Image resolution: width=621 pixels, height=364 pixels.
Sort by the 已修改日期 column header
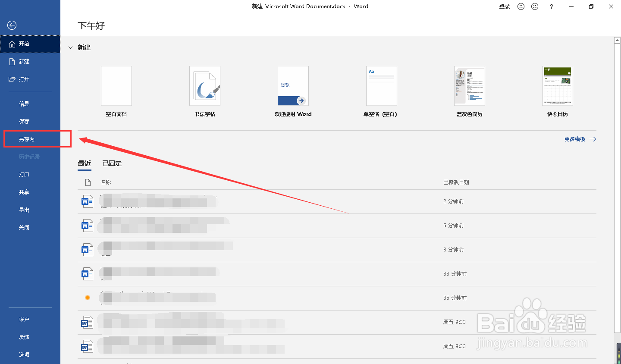(456, 182)
